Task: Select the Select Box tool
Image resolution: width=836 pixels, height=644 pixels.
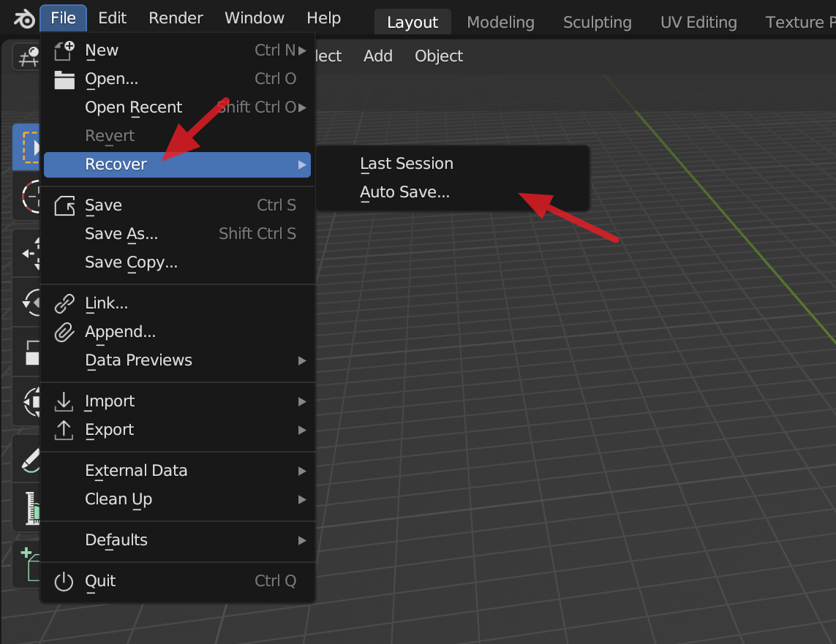Action: 26,147
